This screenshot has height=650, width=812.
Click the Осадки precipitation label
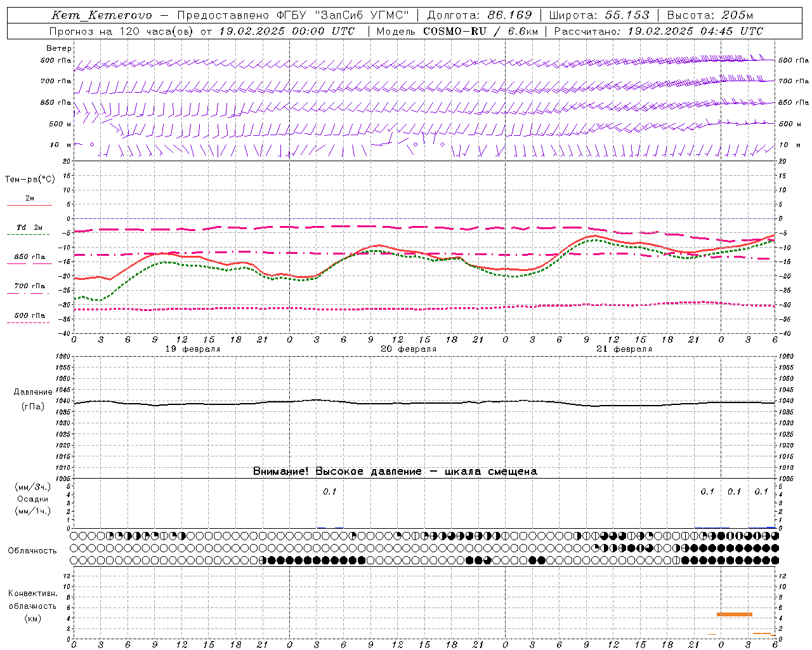point(32,499)
